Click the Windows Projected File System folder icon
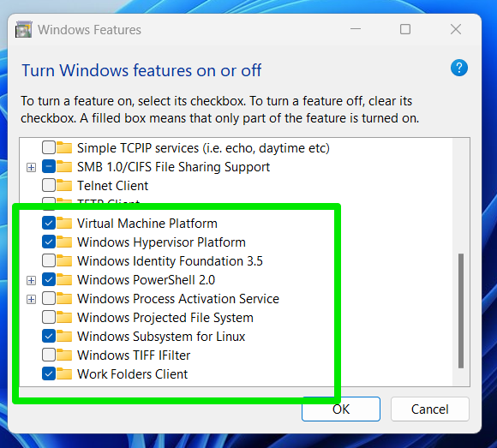Viewport: 497px width, 448px height. click(x=64, y=318)
